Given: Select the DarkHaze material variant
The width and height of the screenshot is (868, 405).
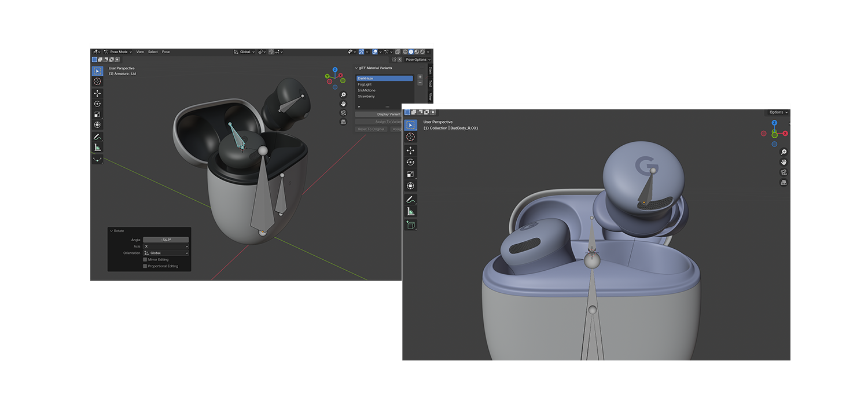Looking at the screenshot, I should click(385, 78).
